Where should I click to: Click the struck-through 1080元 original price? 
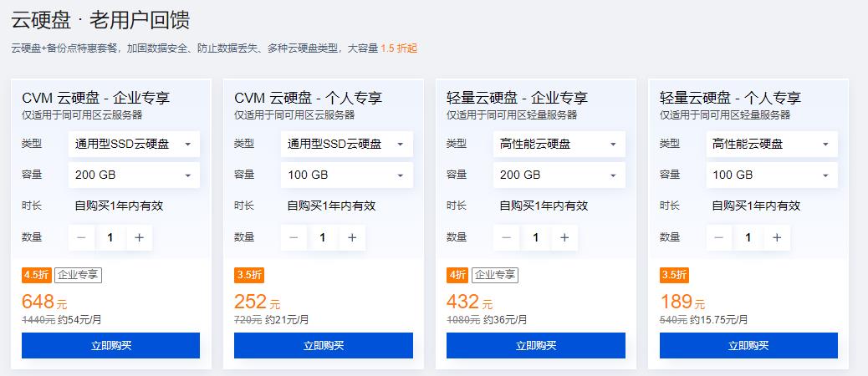pyautogui.click(x=463, y=319)
